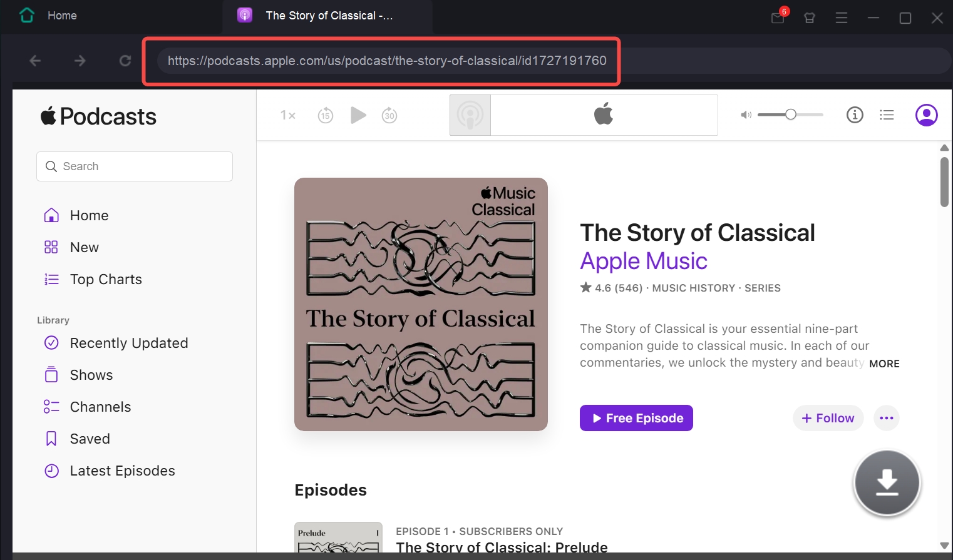Follow this podcast
The height and width of the screenshot is (560, 953).
point(828,418)
